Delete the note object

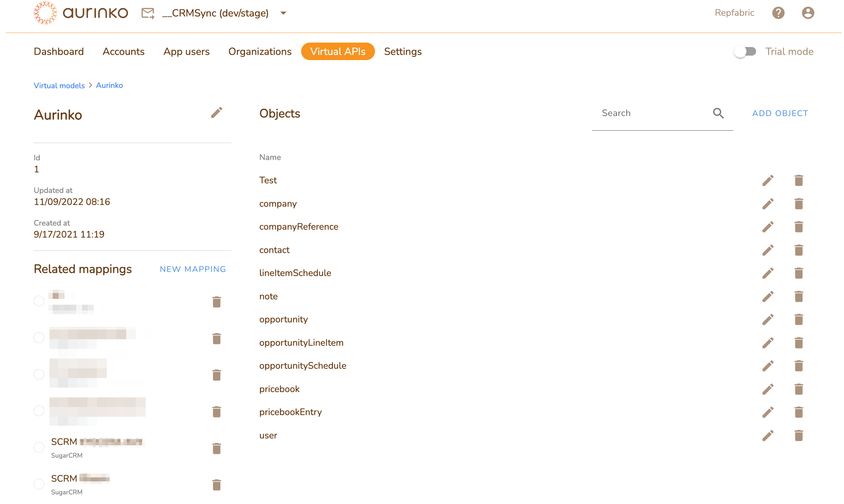pos(799,296)
